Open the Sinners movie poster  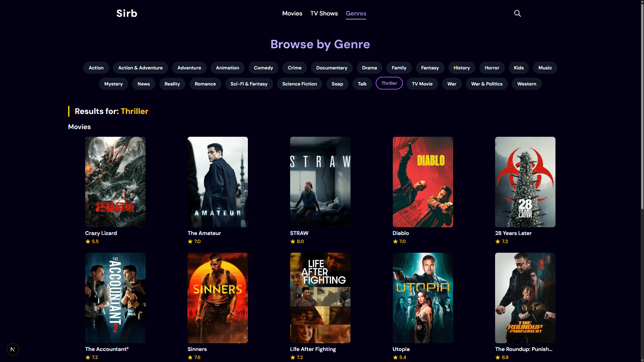218,298
